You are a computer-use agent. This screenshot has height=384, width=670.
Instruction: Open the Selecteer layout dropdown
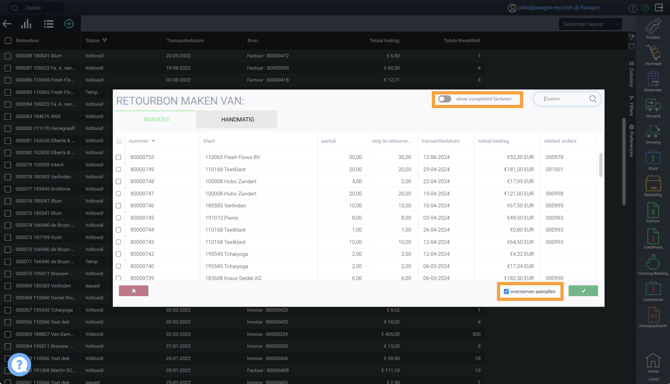pyautogui.click(x=590, y=24)
